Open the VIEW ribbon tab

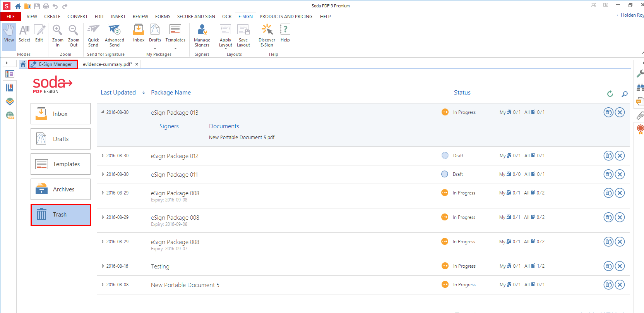pos(32,17)
